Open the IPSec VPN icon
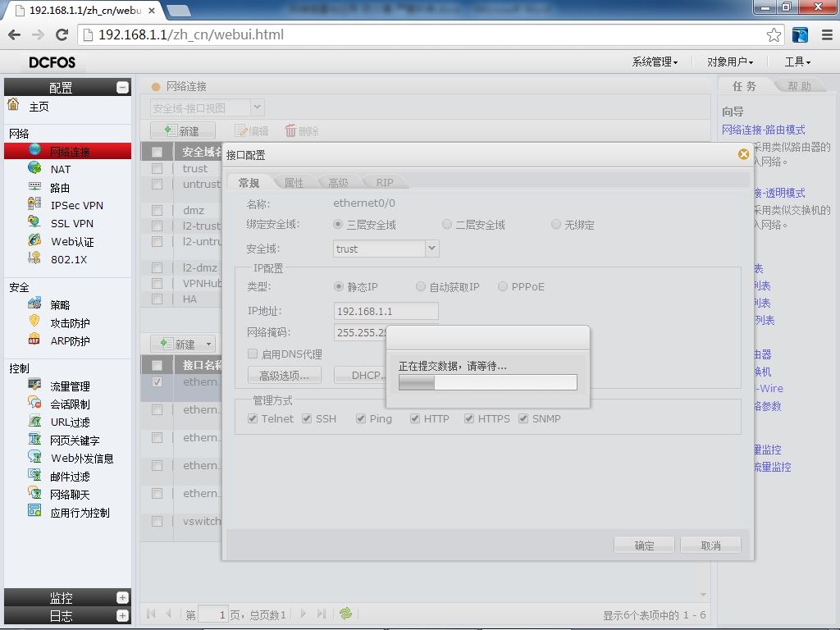840x630 pixels. click(34, 204)
